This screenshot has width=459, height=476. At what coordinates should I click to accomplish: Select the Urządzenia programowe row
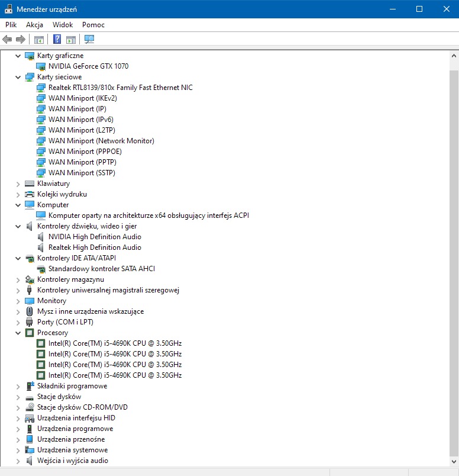(x=75, y=429)
